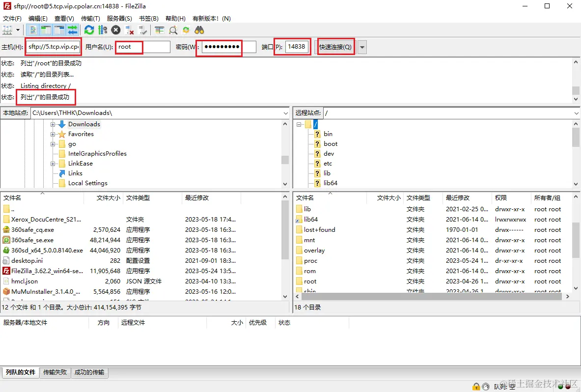Toggle the remote directory tree view
Viewport: 581px width, 392px height.
click(x=59, y=30)
